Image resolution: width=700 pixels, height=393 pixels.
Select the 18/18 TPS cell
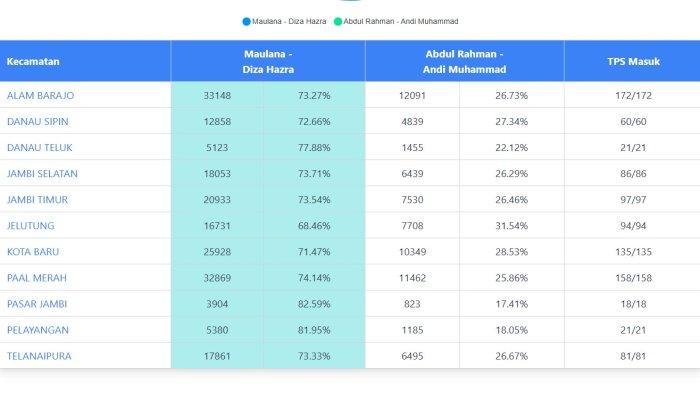tap(633, 304)
